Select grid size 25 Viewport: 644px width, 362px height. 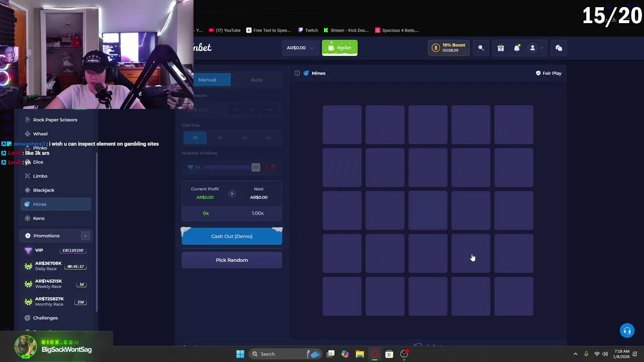click(x=195, y=137)
